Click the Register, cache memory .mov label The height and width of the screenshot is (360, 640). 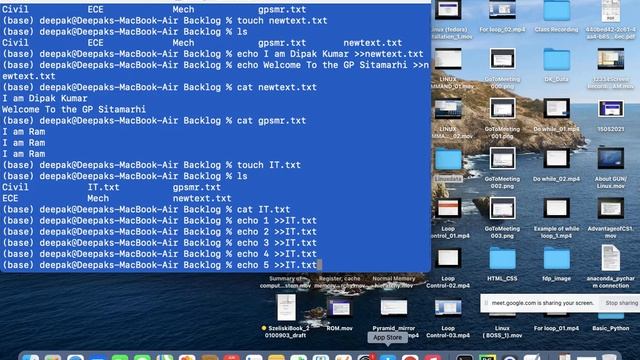(339, 282)
